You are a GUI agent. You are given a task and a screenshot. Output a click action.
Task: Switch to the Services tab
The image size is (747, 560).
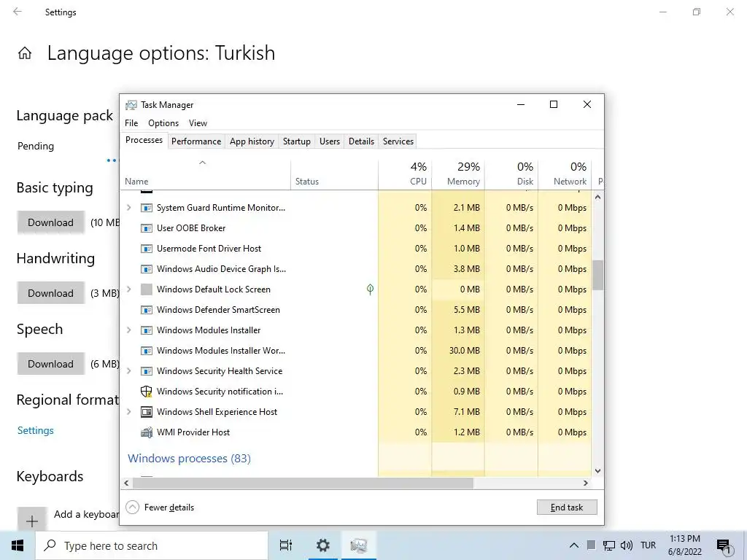398,141
